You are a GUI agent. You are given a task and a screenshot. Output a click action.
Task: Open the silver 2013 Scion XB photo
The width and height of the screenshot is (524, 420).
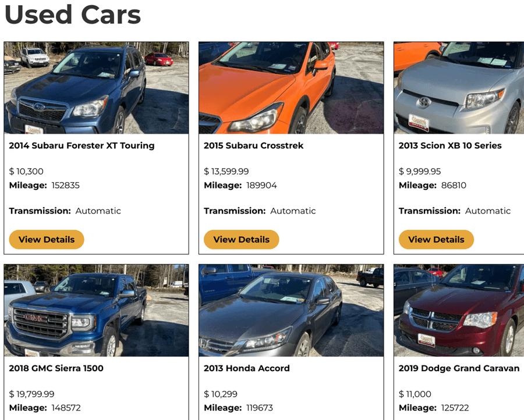coord(459,88)
